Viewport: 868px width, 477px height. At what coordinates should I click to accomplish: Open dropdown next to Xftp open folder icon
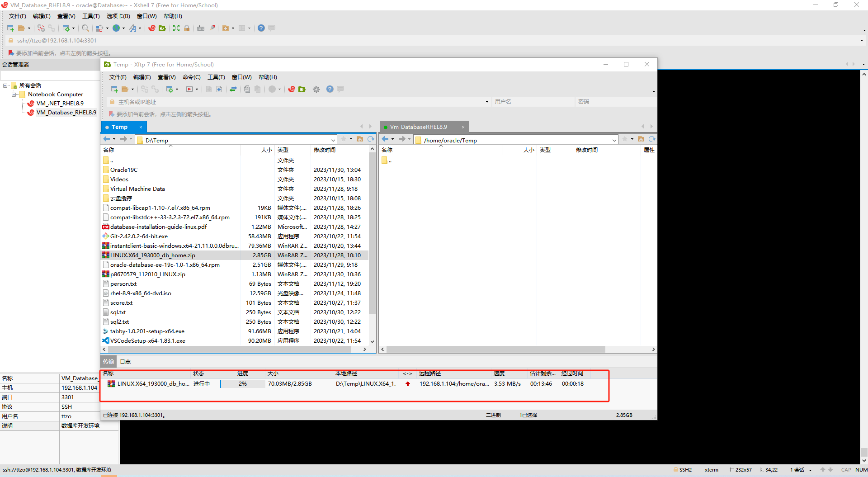(132, 90)
